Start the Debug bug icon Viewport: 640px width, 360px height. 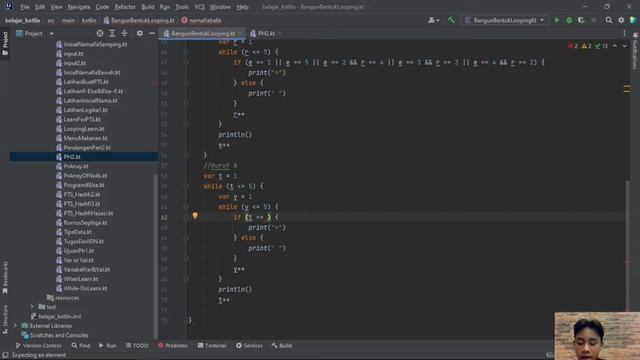coord(569,20)
